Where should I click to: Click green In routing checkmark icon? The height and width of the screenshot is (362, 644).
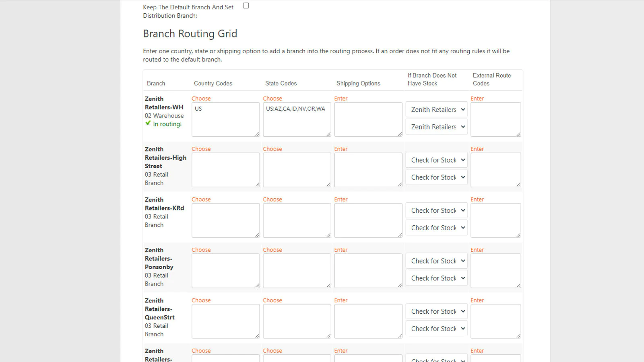pyautogui.click(x=148, y=123)
